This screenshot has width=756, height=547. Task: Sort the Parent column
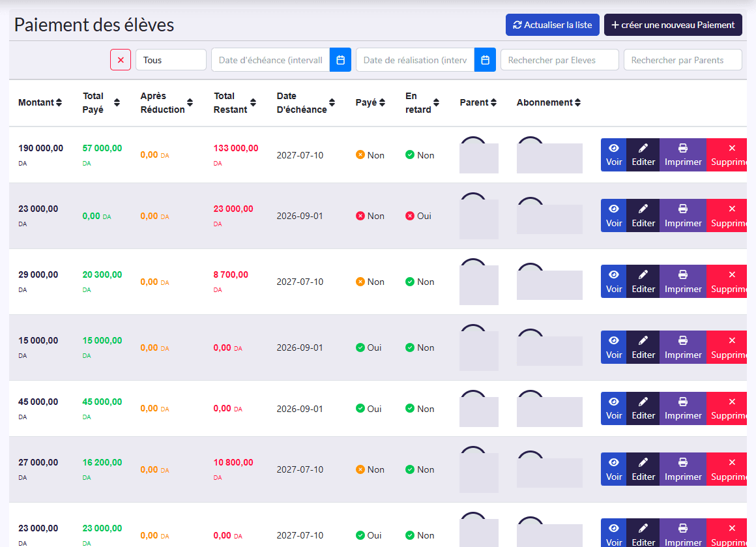pos(478,102)
